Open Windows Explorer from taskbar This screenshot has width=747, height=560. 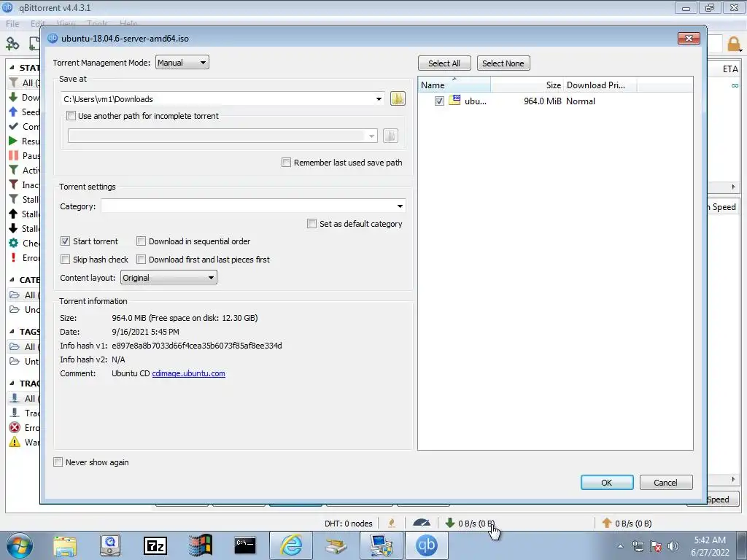pyautogui.click(x=65, y=545)
